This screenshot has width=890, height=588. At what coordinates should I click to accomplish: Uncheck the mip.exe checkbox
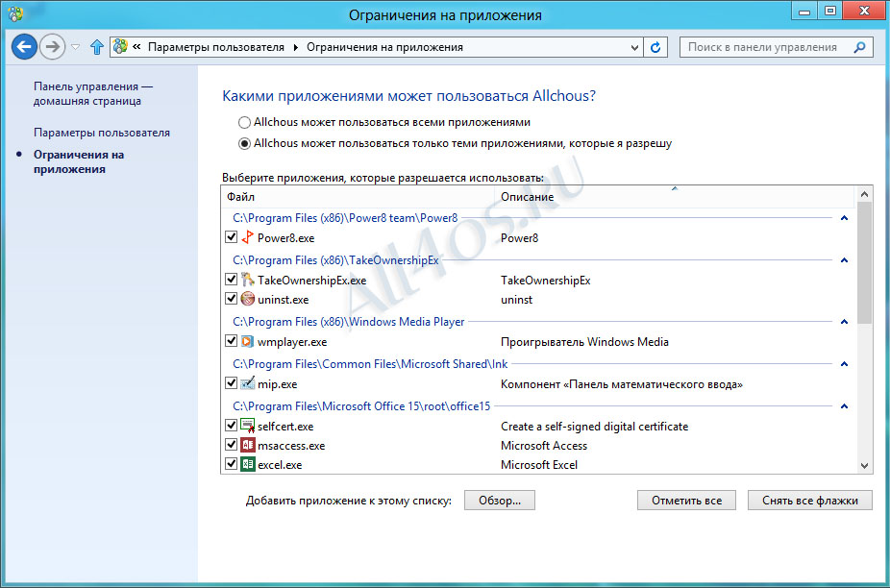pos(231,382)
